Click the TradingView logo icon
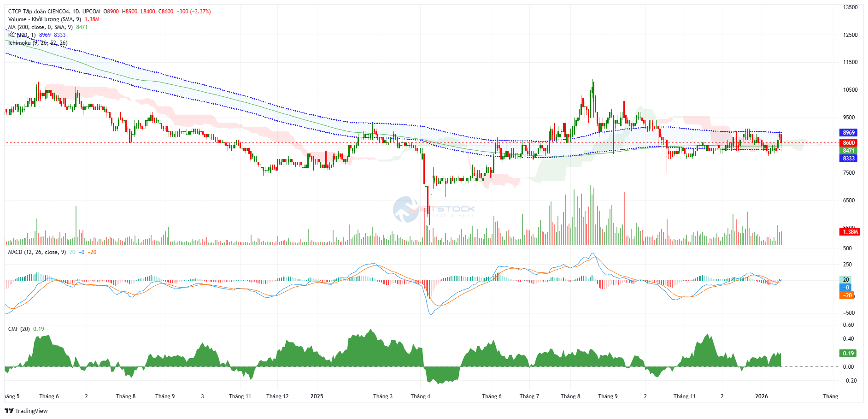This screenshot has height=419, width=868. tap(9, 411)
